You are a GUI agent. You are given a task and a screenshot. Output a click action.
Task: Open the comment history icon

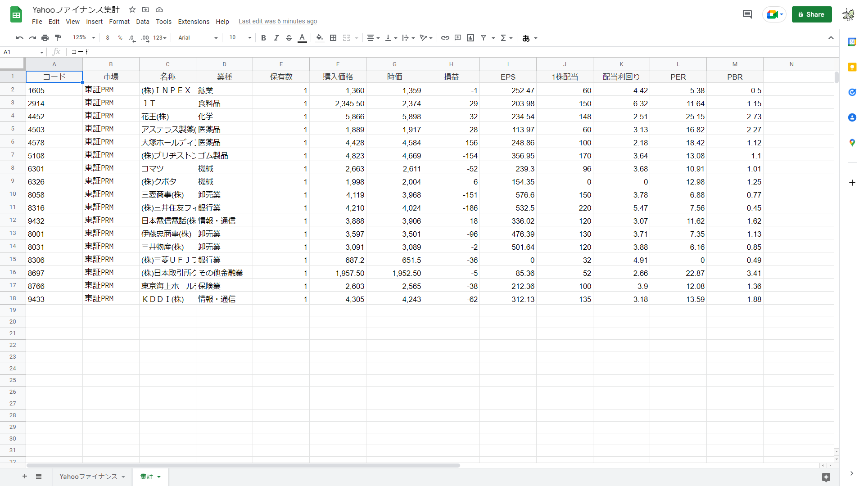747,14
